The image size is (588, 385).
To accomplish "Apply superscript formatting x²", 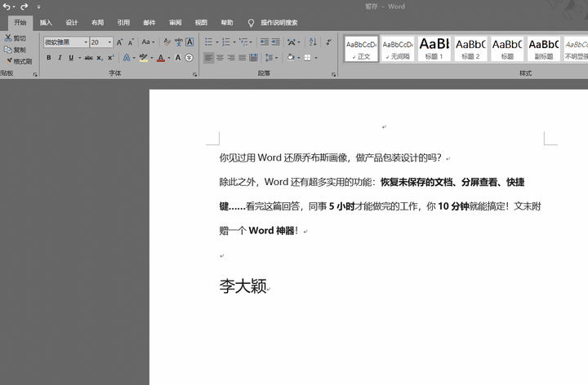I will [x=110, y=58].
